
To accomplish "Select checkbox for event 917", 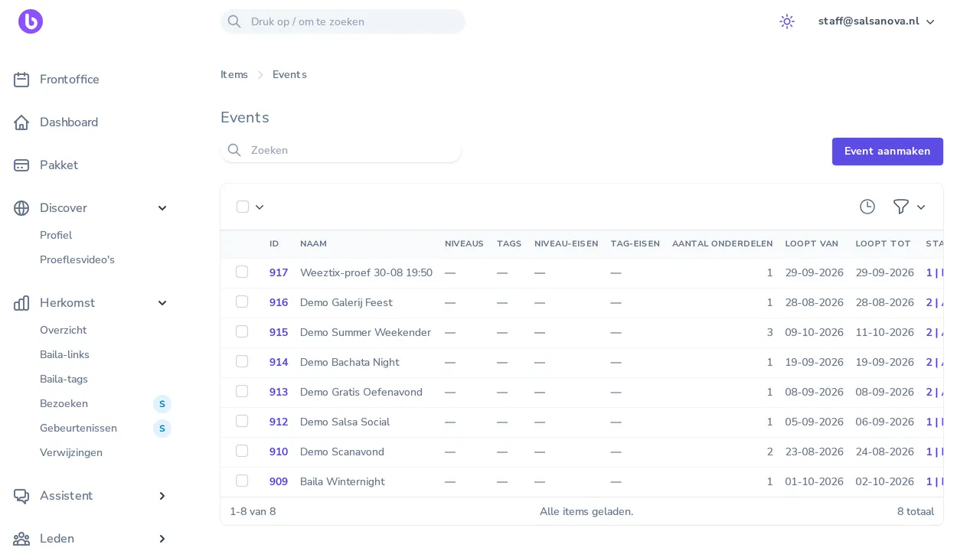I will [x=242, y=272].
